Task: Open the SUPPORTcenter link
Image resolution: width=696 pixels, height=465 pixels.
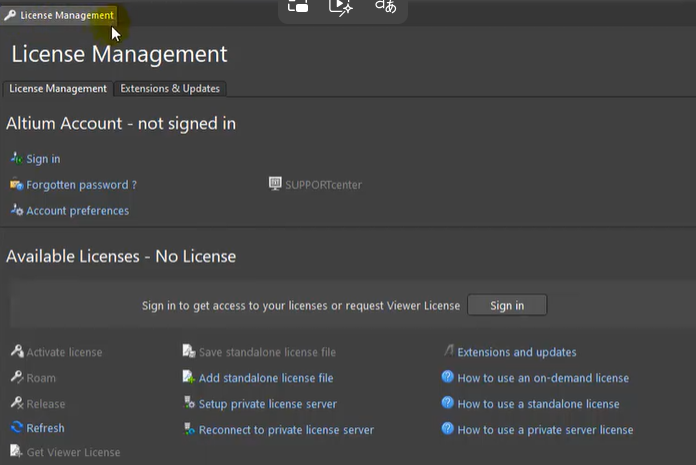Action: coord(323,185)
